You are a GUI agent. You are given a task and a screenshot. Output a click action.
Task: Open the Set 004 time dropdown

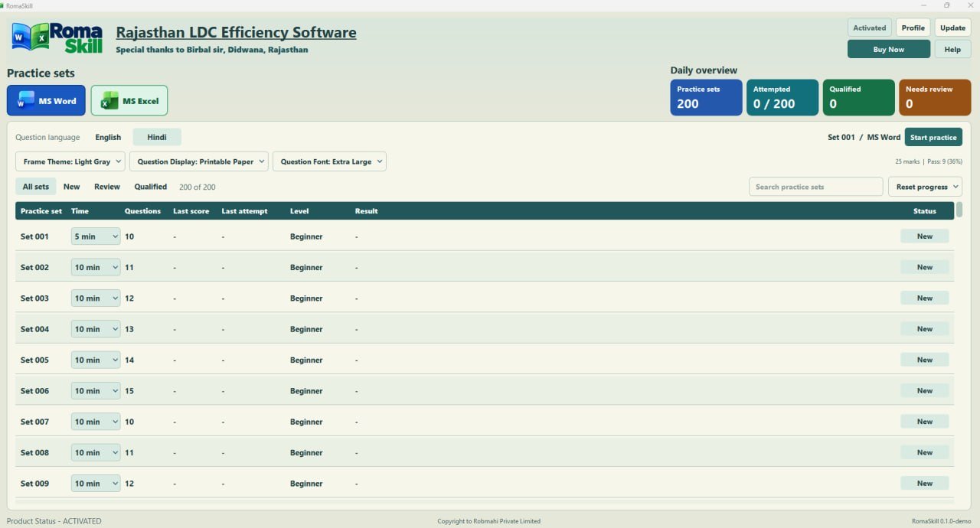[96, 329]
